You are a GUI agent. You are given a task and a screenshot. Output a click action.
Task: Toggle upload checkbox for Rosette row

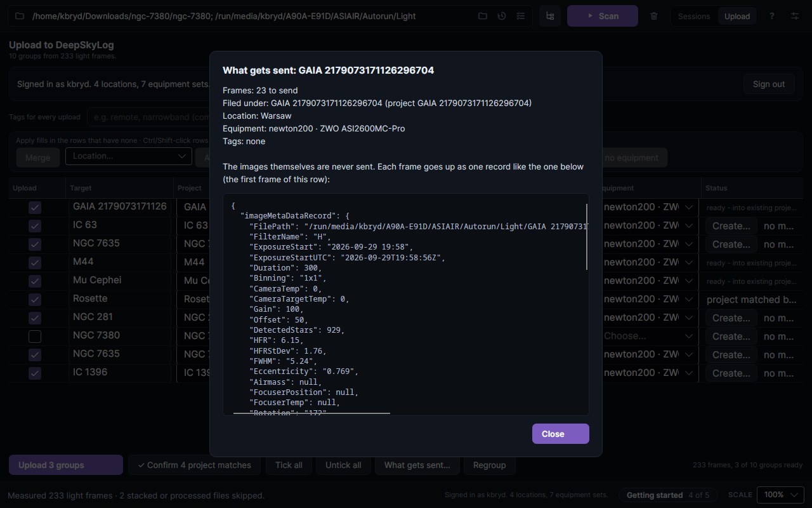pos(35,300)
